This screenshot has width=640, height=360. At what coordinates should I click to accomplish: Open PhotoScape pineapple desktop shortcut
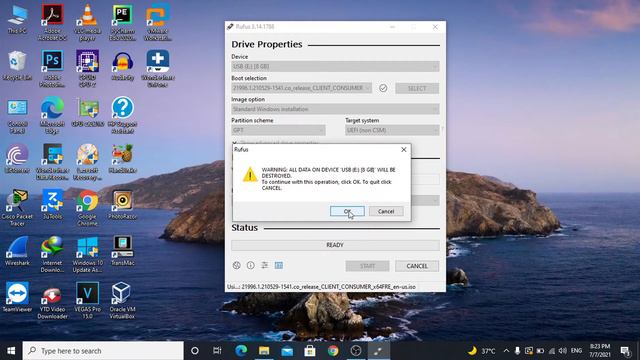(x=122, y=159)
